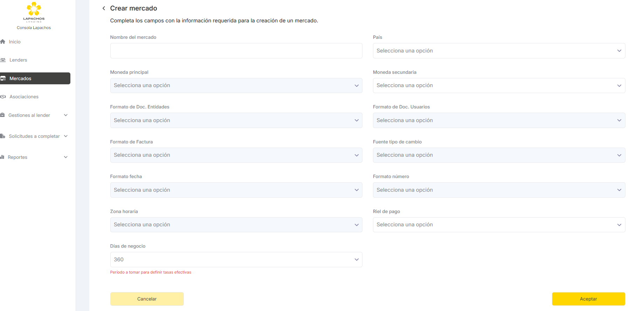Click the people icon beside Lenders

click(x=3, y=60)
